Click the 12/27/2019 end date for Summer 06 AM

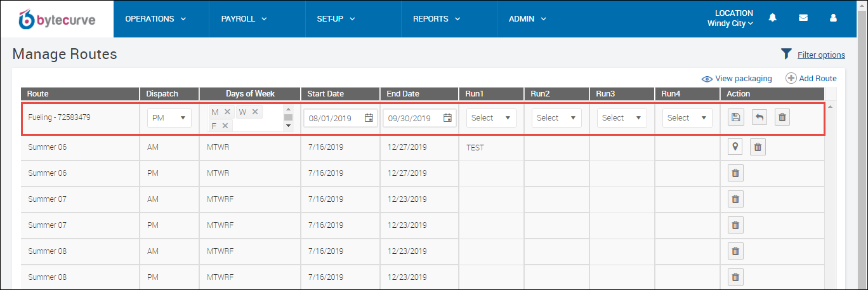click(x=407, y=147)
